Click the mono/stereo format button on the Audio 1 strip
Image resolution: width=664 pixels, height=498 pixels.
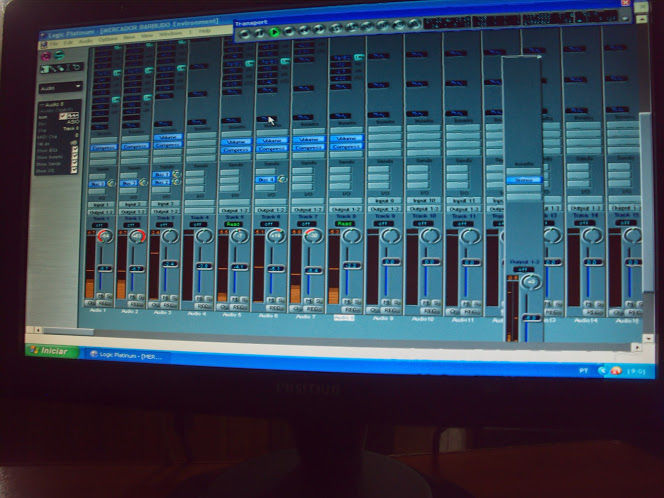(x=91, y=304)
